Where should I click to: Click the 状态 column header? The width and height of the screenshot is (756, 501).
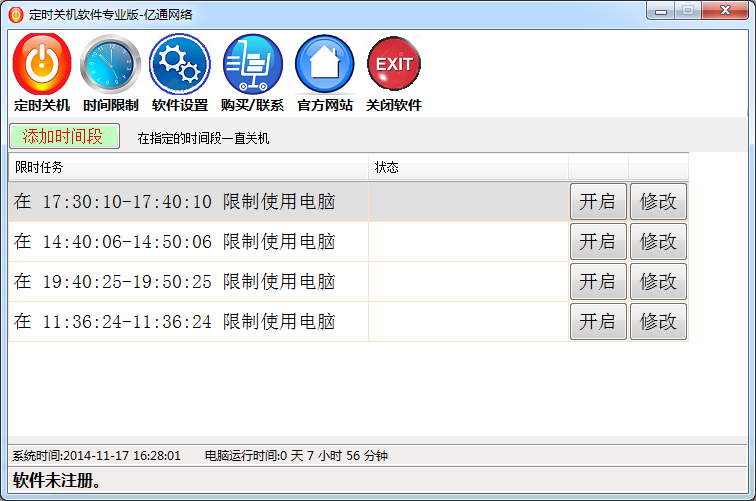[468, 167]
